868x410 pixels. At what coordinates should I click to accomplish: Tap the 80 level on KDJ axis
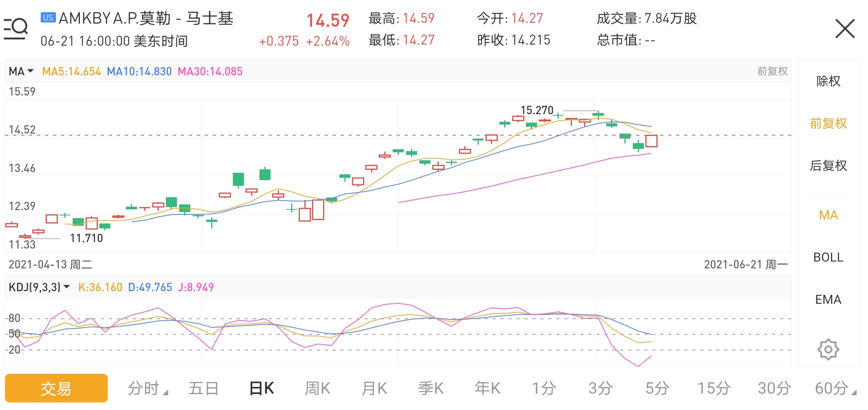click(14, 318)
